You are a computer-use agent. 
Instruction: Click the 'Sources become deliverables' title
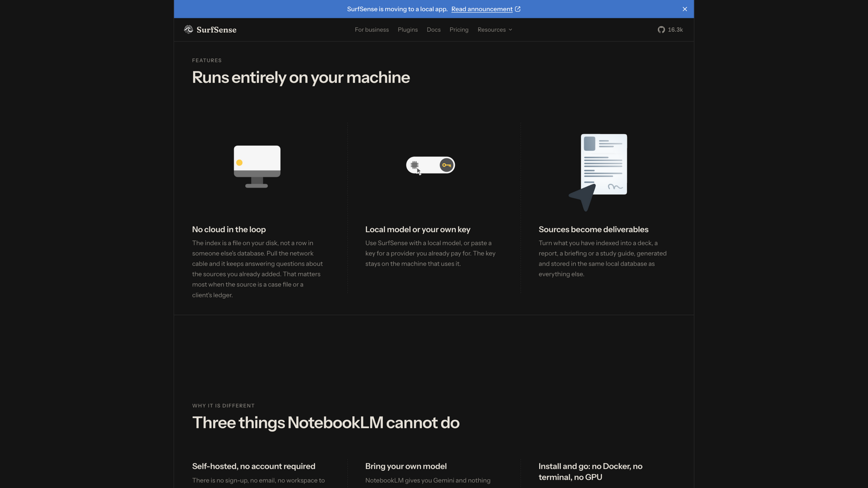(x=593, y=230)
